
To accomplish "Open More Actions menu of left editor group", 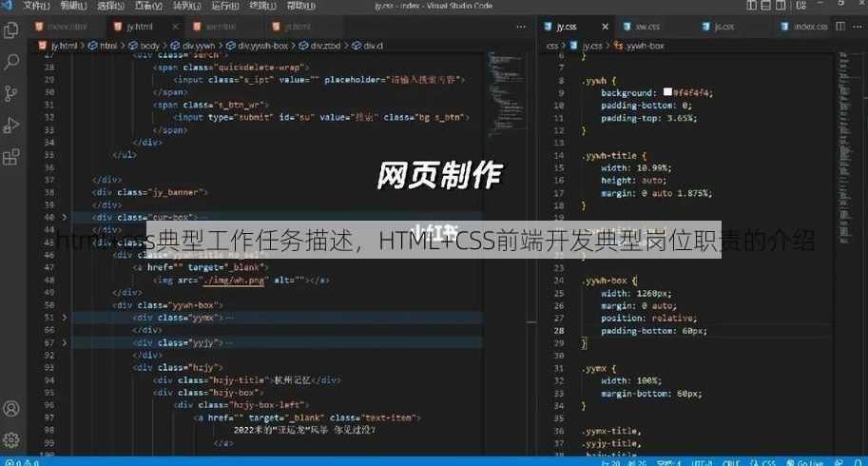I will point(521,26).
